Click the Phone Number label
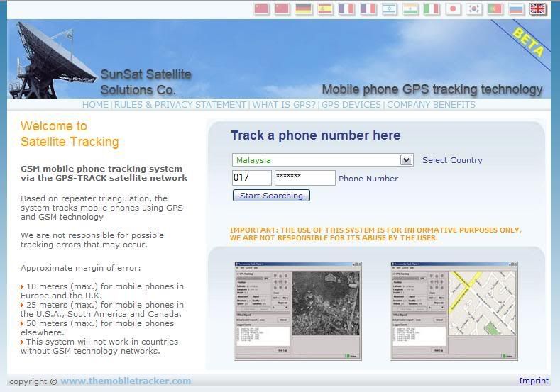560x392 pixels. coord(368,179)
